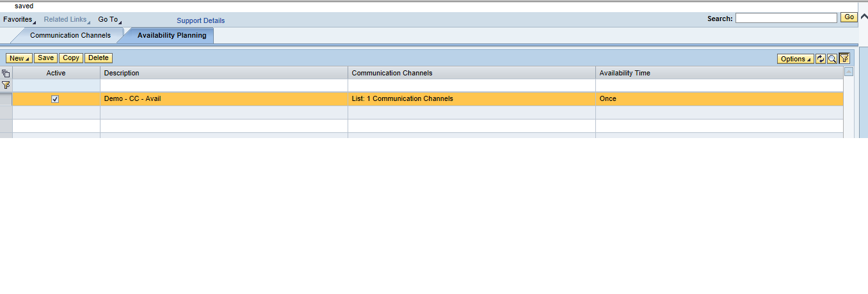
Task: Toggle the filter icon in the top-right toolbar
Action: tap(844, 58)
